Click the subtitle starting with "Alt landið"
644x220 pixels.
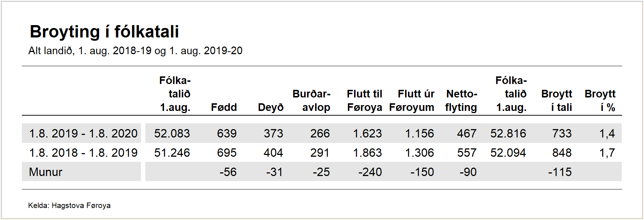pyautogui.click(x=135, y=51)
